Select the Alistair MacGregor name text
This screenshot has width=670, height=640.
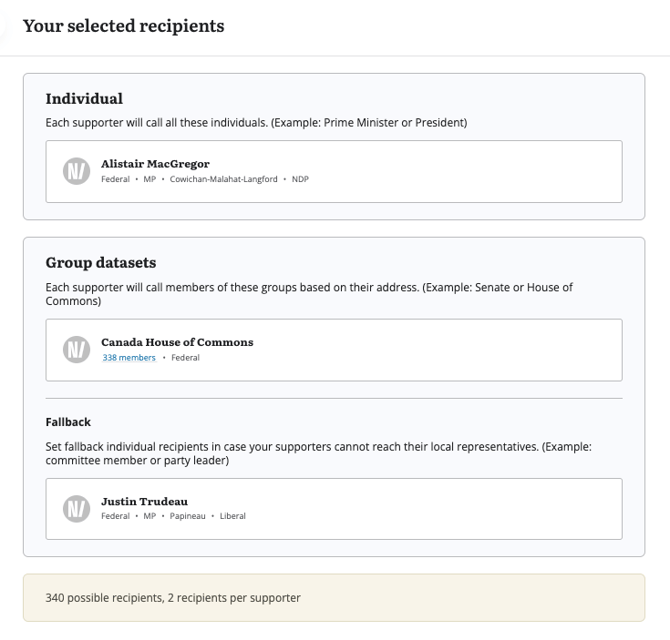point(155,164)
